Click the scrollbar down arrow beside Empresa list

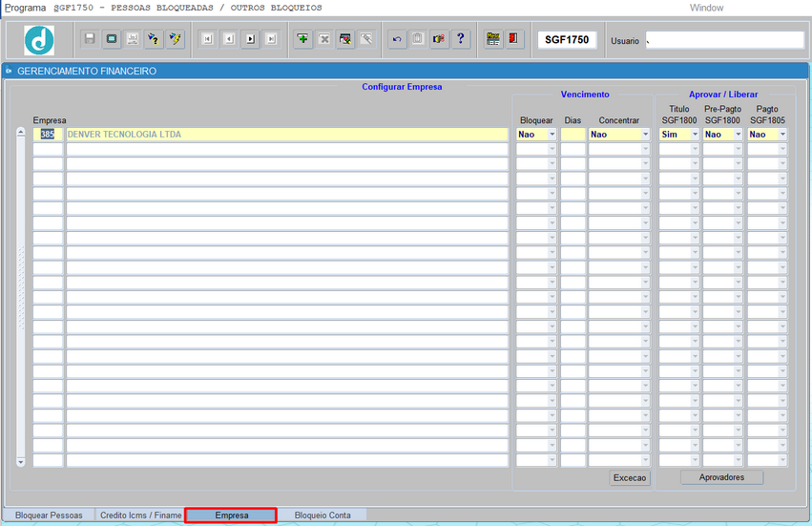(x=21, y=462)
